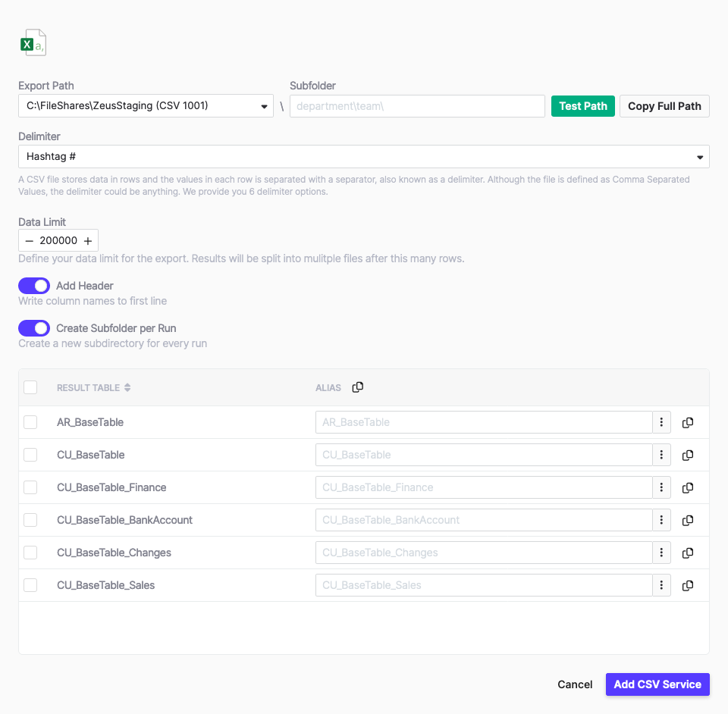Decrease data limit with minus button
728x714 pixels.
point(30,241)
